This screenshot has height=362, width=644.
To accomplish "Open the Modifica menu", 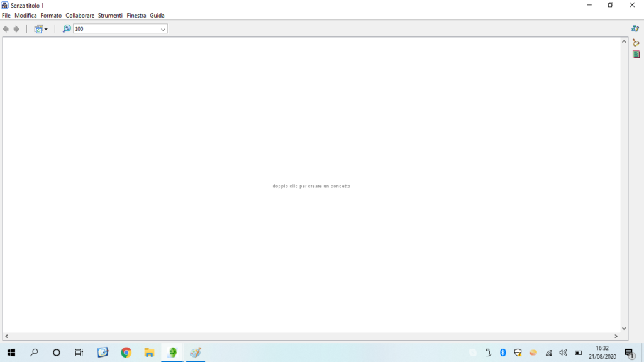I will pos(25,16).
